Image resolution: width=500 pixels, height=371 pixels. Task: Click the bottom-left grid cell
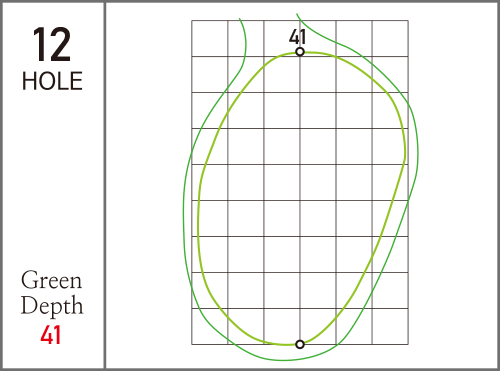coord(210,326)
